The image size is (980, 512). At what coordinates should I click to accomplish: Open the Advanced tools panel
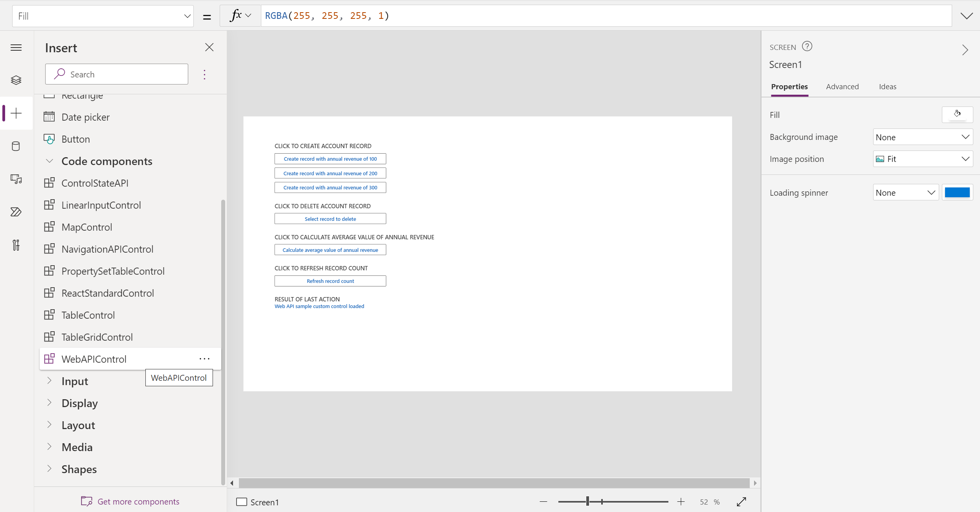coord(16,246)
